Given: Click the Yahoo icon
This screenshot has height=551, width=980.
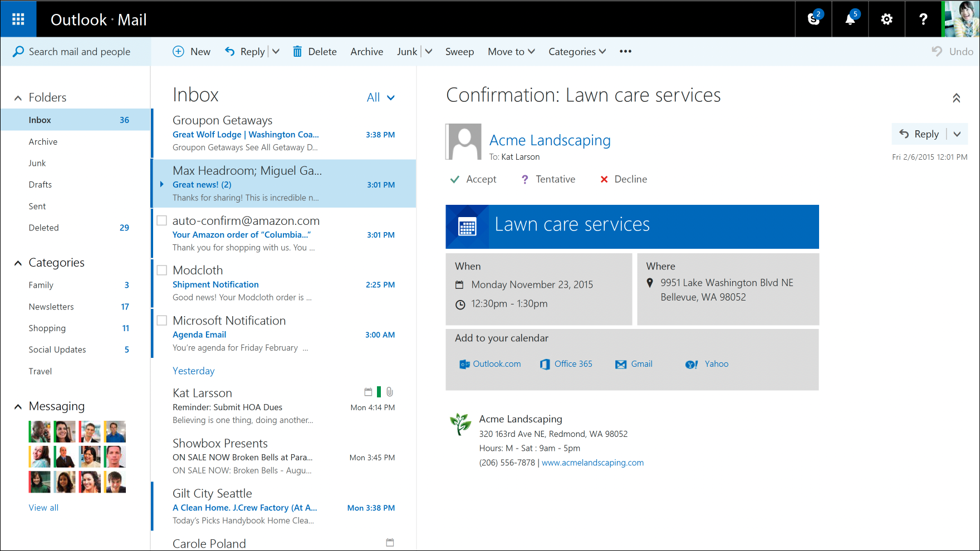Looking at the screenshot, I should [692, 365].
